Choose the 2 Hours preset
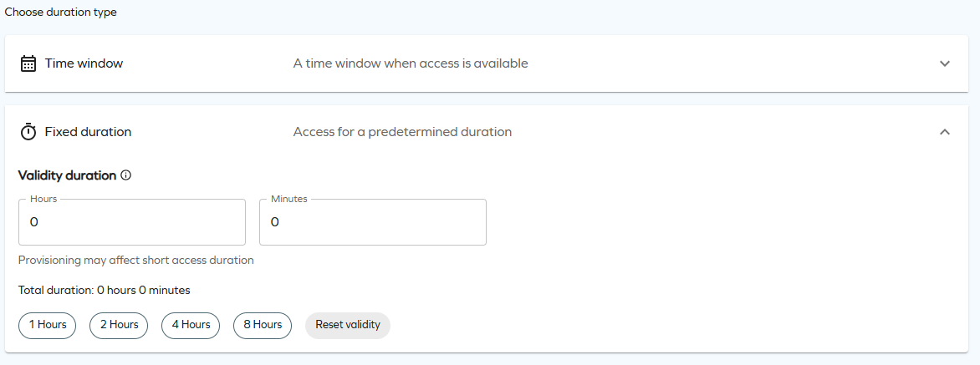 pyautogui.click(x=119, y=325)
